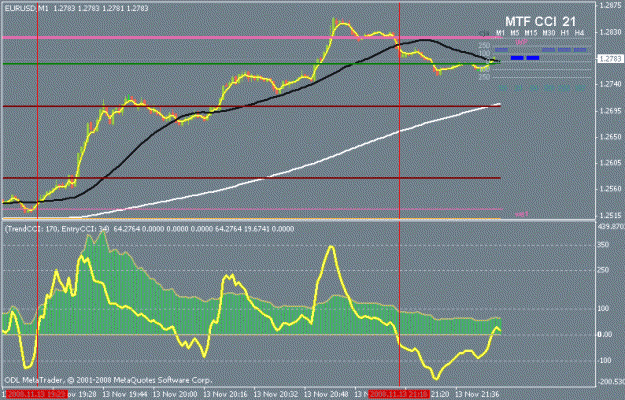Click the bright blue bar under M15

(533, 58)
